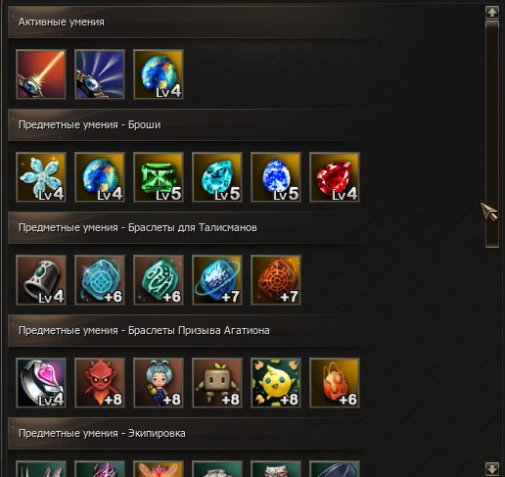505x477 pixels.
Task: Select the green rune talisman +6
Action: tap(158, 280)
